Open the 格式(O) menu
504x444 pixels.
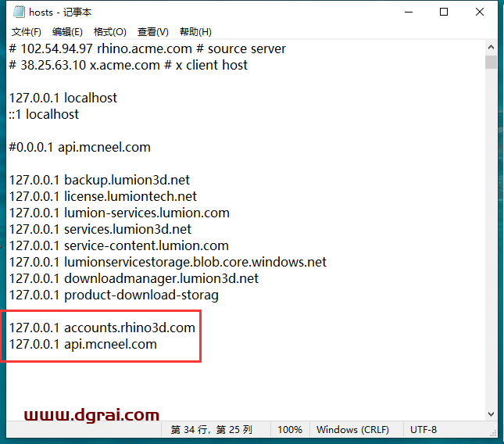(x=110, y=32)
